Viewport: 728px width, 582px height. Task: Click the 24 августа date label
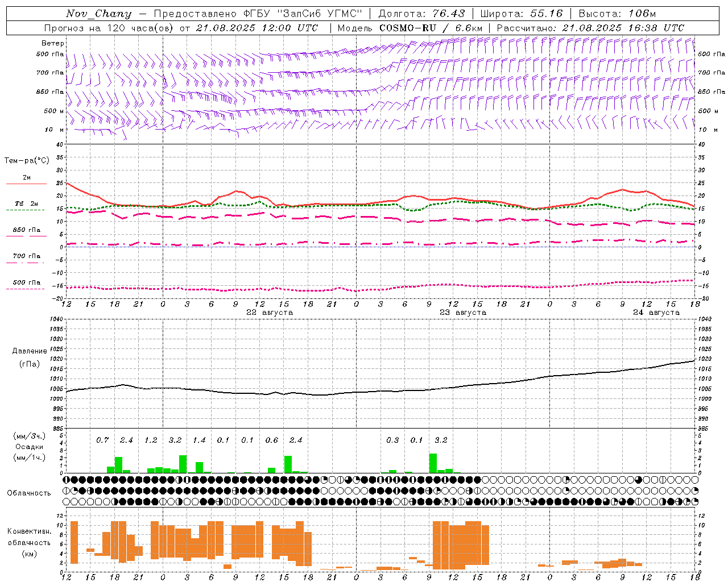click(x=656, y=313)
